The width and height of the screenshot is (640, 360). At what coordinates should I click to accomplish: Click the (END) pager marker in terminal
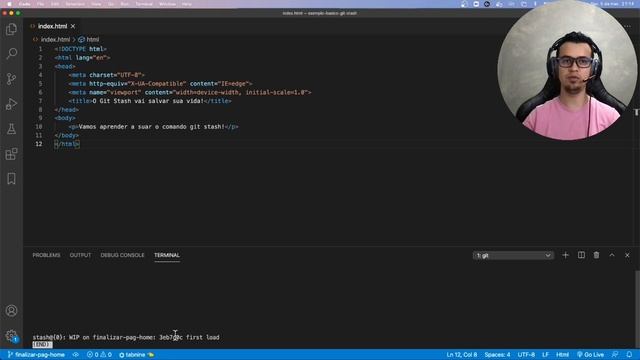coord(42,344)
